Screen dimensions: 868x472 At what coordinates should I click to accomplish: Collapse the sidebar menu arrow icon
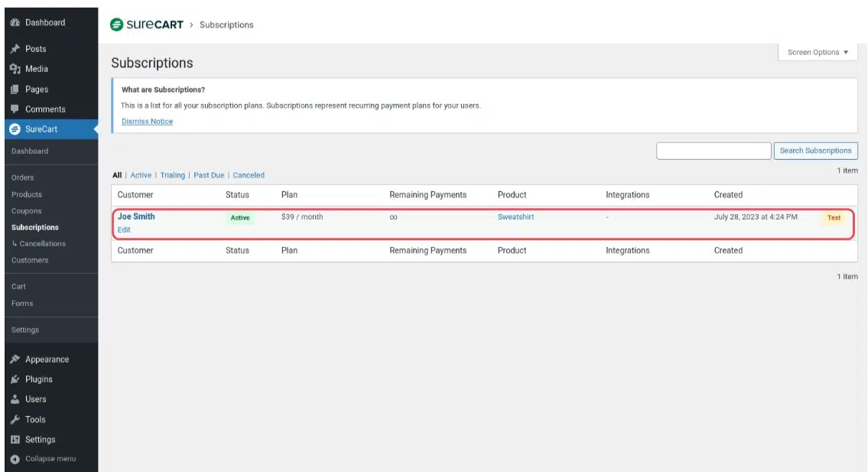tap(15, 459)
